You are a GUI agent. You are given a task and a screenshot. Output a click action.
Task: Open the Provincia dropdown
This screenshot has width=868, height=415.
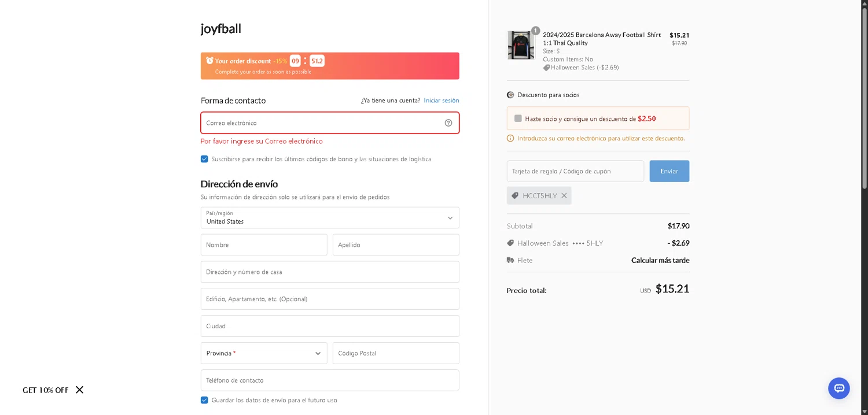(x=264, y=353)
